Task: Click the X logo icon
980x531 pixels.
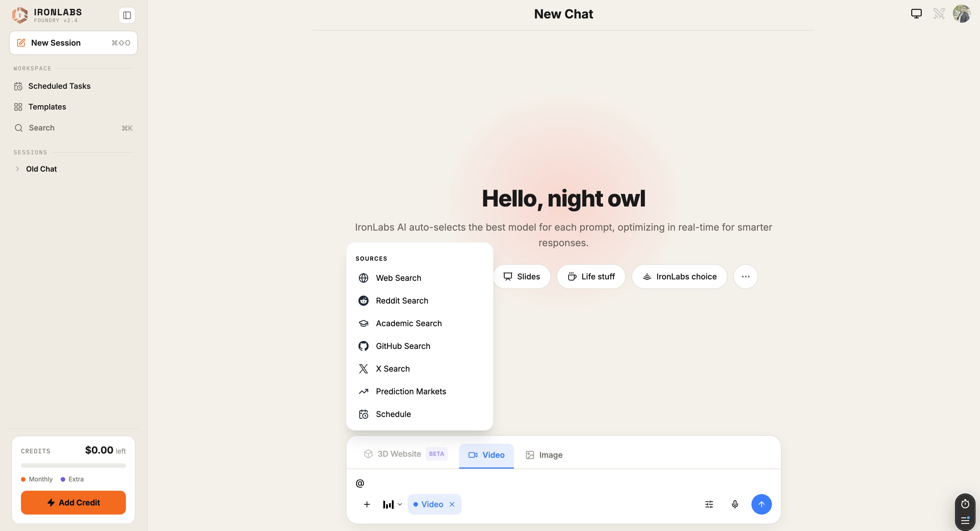Action: coord(363,369)
